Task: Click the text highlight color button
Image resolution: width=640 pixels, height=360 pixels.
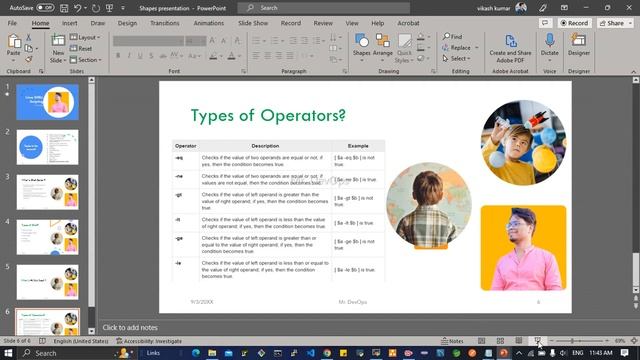Action: click(x=213, y=56)
